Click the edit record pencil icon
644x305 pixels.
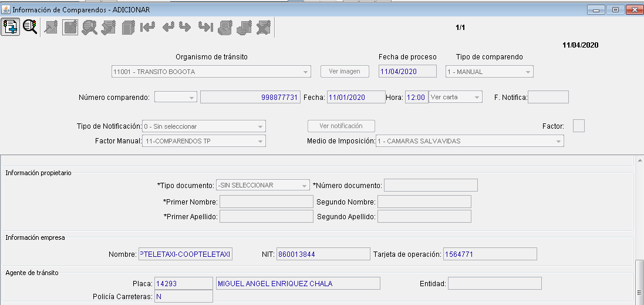pyautogui.click(x=51, y=27)
